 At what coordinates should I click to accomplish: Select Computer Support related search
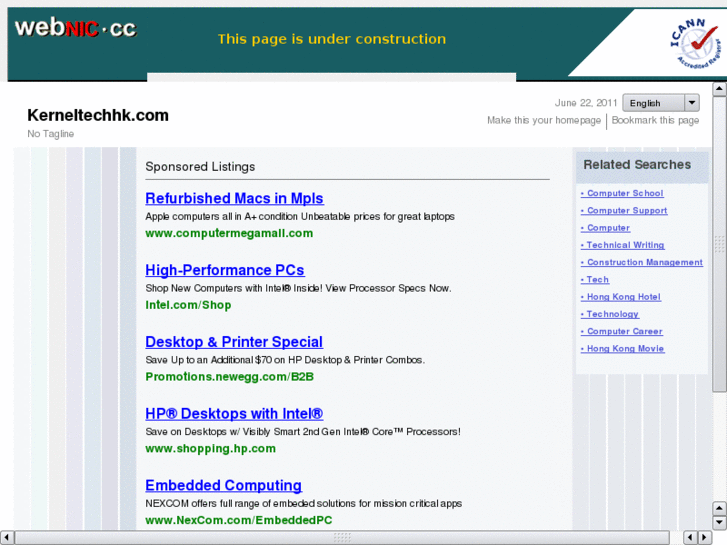pyautogui.click(x=624, y=211)
